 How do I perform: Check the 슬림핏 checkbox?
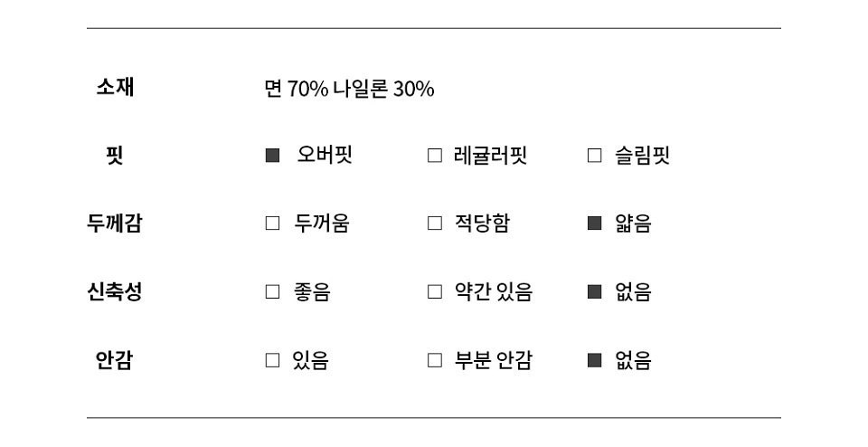(594, 156)
